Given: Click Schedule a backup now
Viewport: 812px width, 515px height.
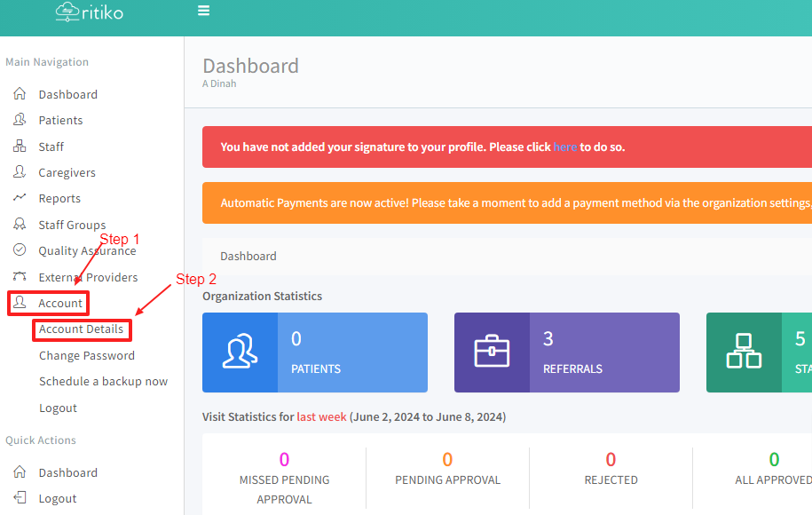Looking at the screenshot, I should click(103, 382).
